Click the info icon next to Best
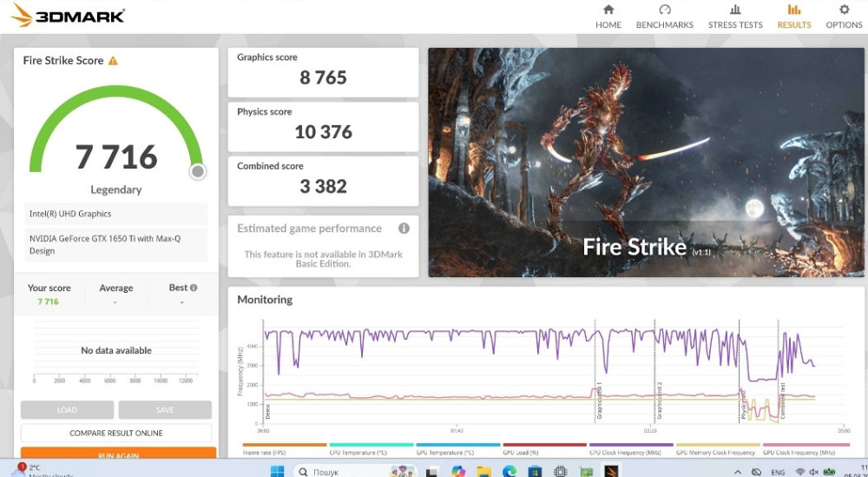Screen dimensions: 868x477 tap(194, 288)
